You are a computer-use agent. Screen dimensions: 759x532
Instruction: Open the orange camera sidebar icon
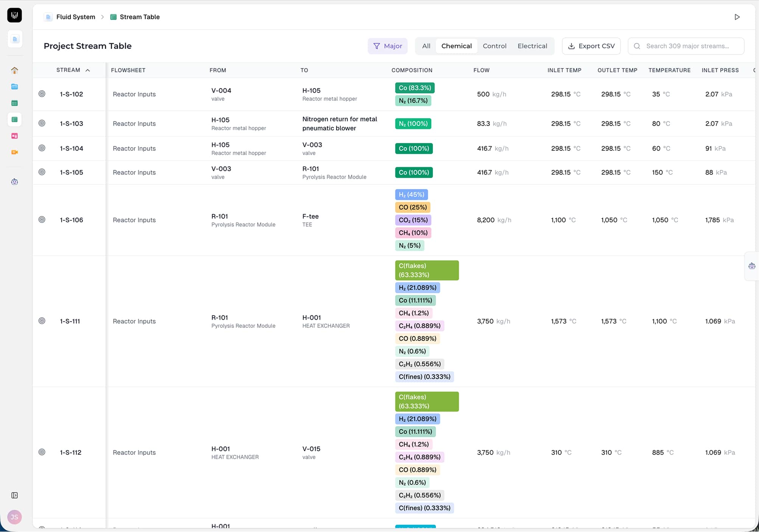point(14,152)
